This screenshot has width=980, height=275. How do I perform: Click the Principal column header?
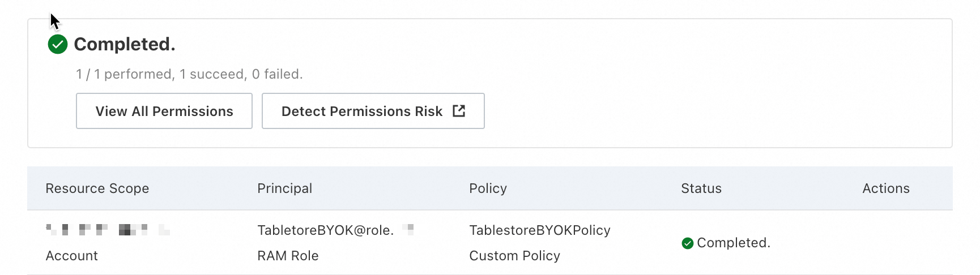click(x=284, y=188)
